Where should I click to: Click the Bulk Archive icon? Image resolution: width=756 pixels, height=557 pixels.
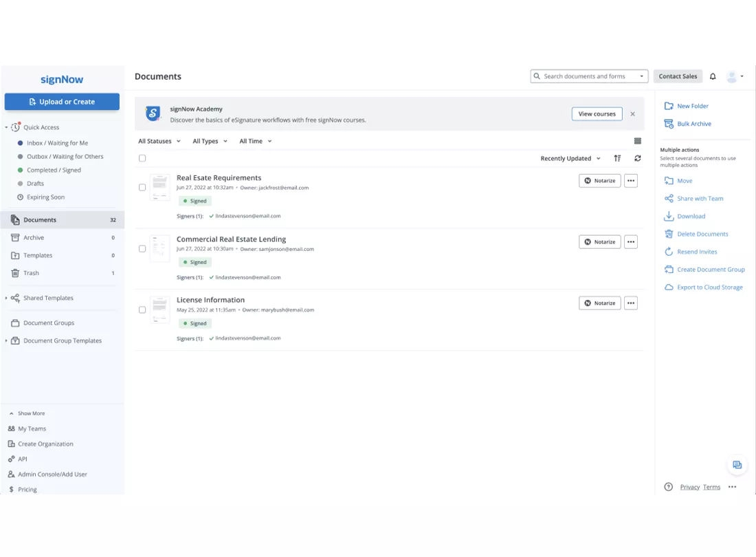(669, 124)
